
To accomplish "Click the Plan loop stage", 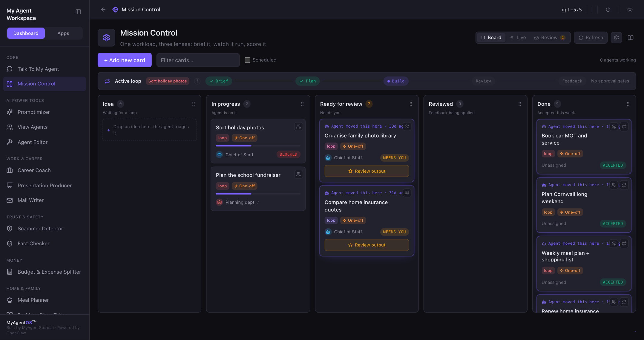I will [308, 81].
